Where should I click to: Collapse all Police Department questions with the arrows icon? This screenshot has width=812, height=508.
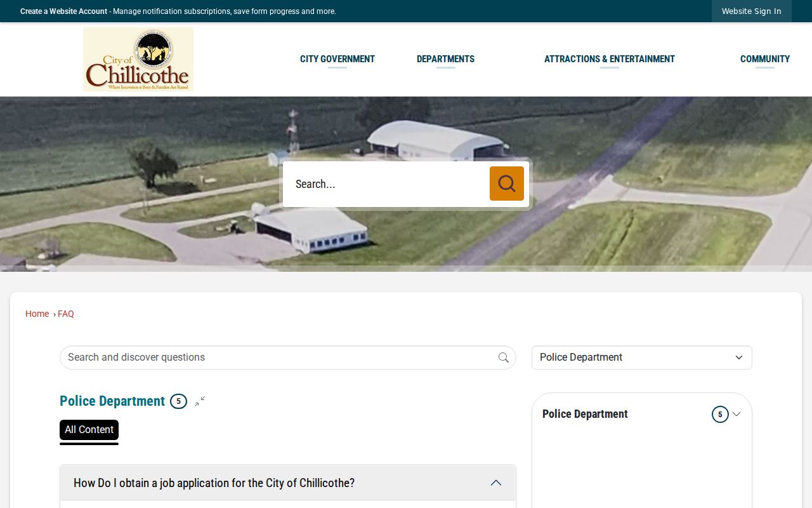click(x=200, y=401)
